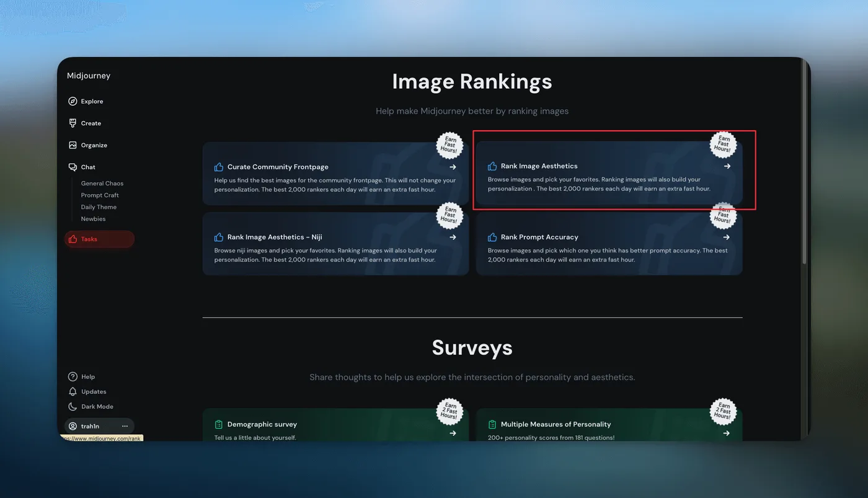Click the clipboard icon on Demographic survey
The image size is (868, 498).
point(218,424)
